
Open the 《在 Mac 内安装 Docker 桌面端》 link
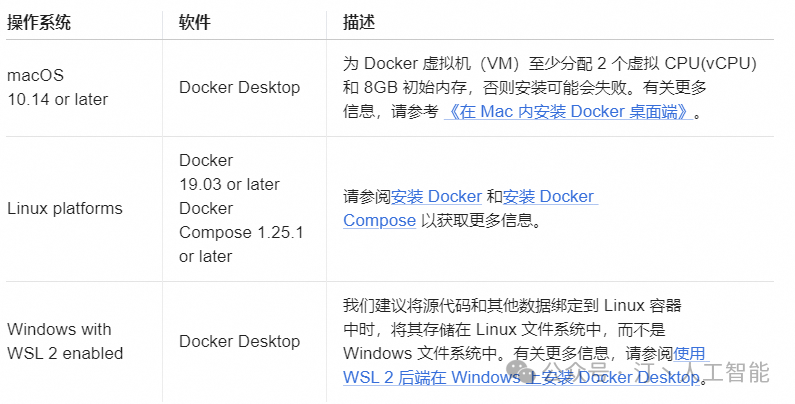tap(568, 112)
